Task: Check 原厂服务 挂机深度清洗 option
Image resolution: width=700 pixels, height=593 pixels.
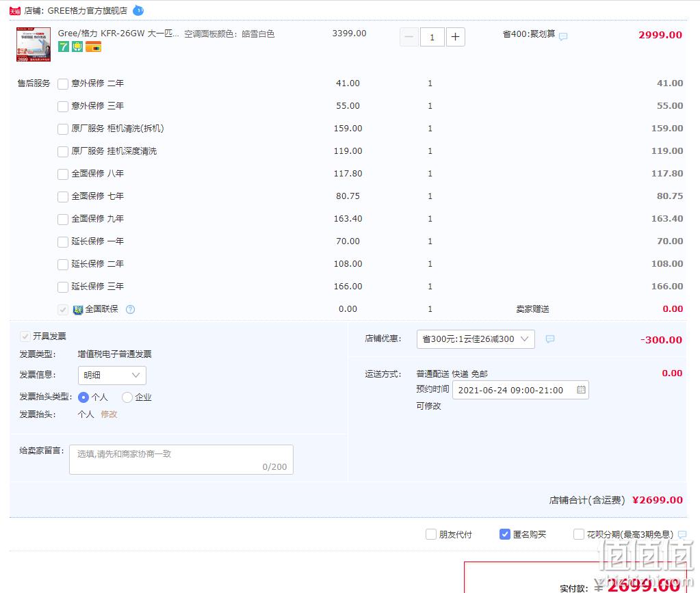Action: (x=63, y=152)
